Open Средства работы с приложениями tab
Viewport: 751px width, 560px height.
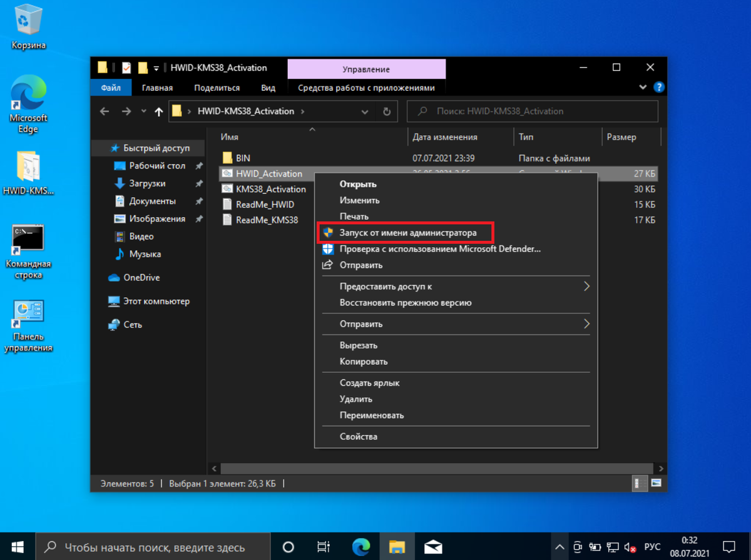tap(366, 88)
